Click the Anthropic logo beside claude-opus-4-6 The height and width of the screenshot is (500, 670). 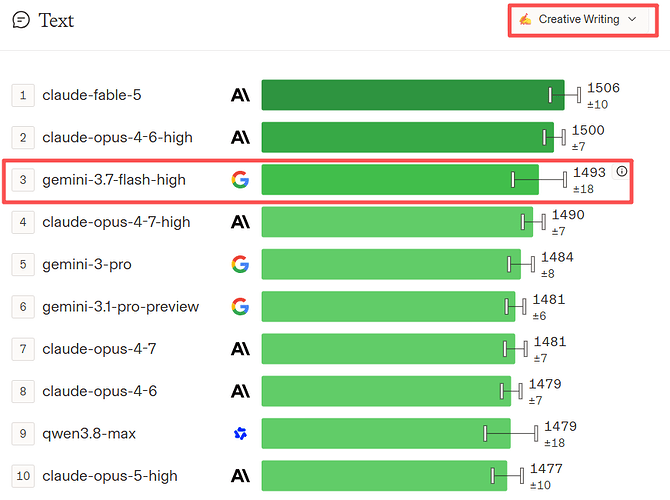click(240, 391)
